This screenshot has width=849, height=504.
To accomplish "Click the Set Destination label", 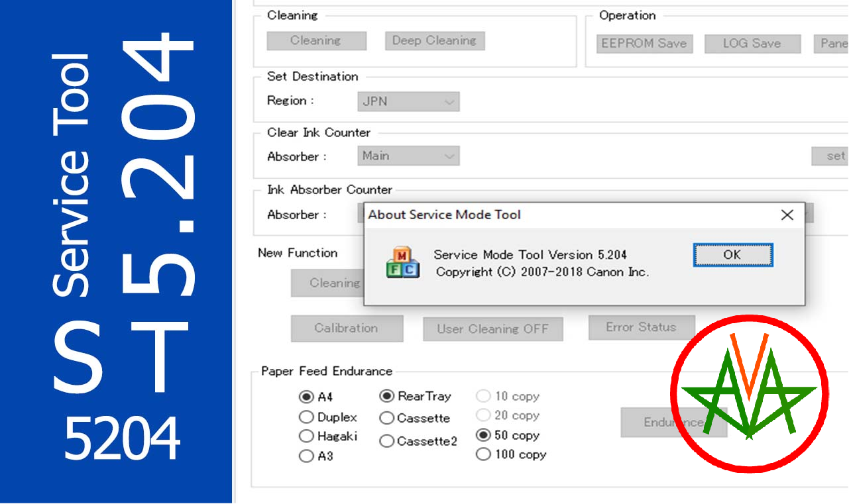I will click(312, 77).
